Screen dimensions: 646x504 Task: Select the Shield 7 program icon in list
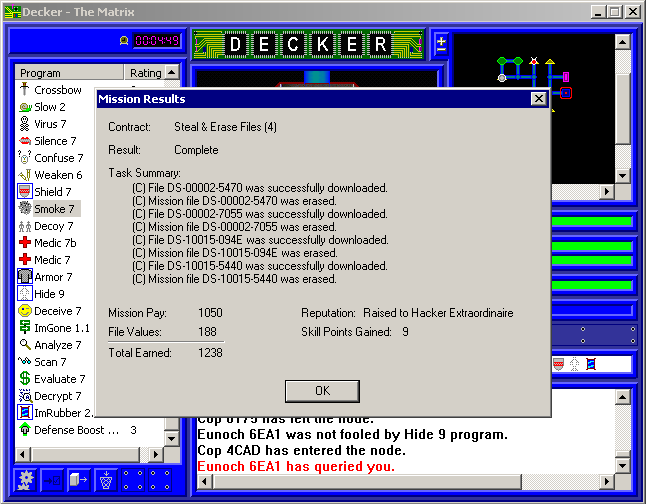click(25, 192)
